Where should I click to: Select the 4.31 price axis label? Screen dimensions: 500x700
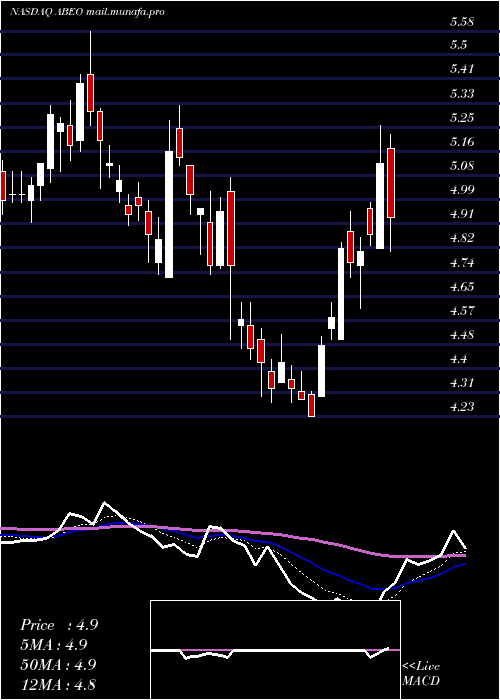pos(462,383)
